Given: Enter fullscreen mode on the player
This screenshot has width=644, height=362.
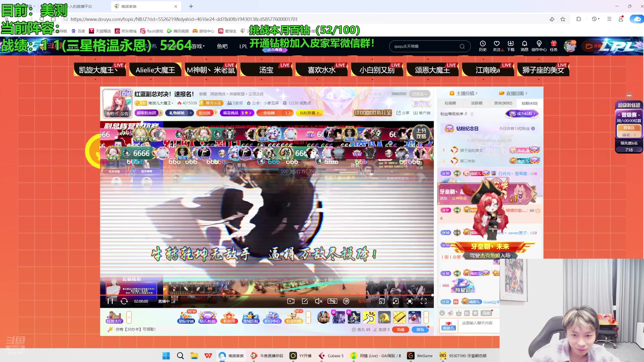Looking at the screenshot, I should 424,301.
